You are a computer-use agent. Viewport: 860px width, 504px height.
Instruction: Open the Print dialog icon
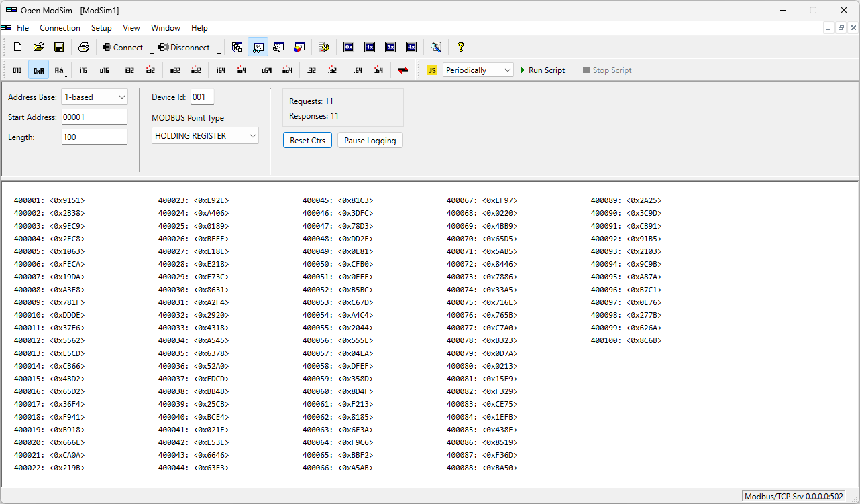[83, 47]
